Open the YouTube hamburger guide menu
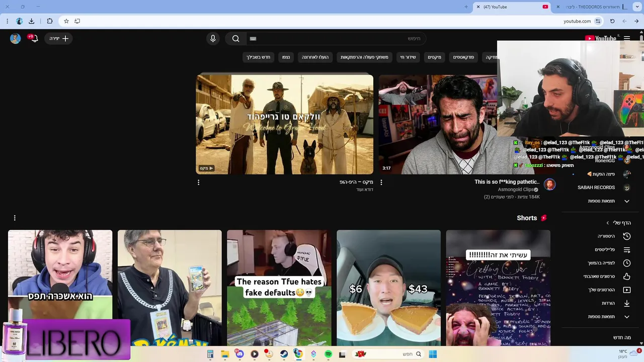 [x=627, y=38]
